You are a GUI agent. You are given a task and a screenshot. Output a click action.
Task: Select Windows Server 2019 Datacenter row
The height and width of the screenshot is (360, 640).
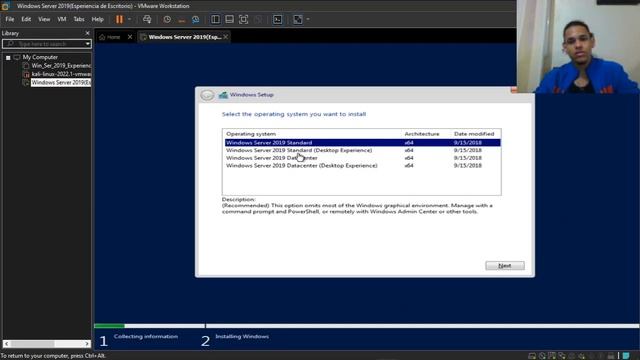[362, 158]
